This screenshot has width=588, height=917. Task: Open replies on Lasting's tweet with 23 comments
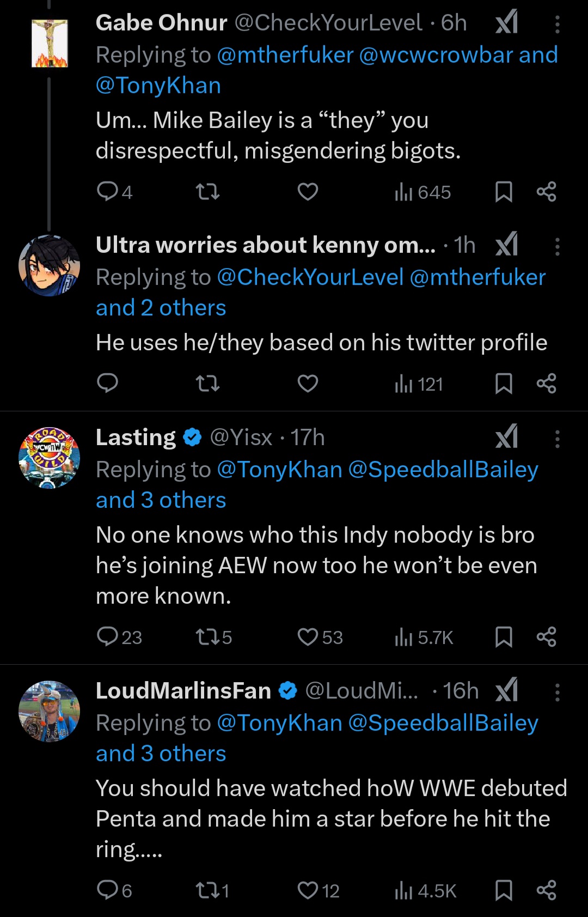[x=108, y=636]
